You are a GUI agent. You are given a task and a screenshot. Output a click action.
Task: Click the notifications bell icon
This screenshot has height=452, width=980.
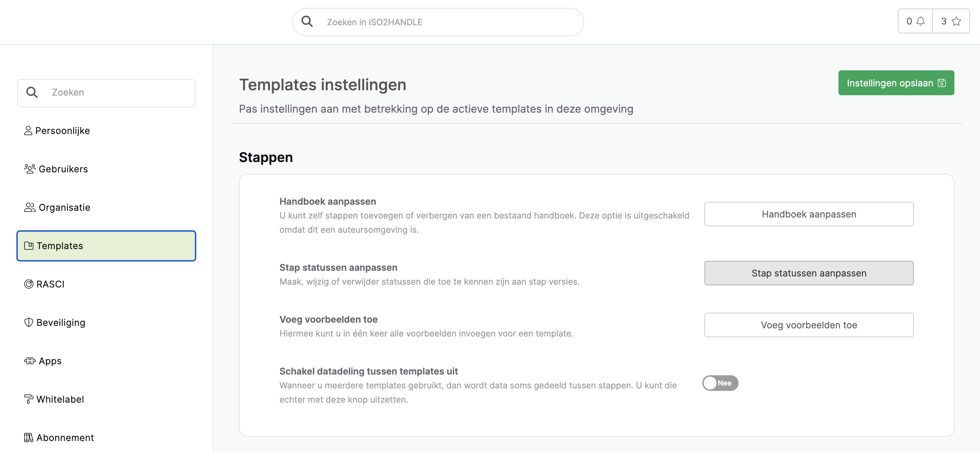920,21
